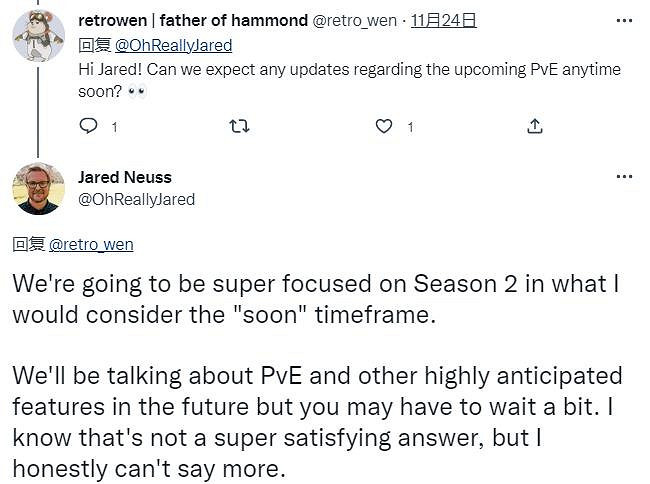Click the like count number on retrowen's tweet
This screenshot has height=484, width=650.
(410, 127)
